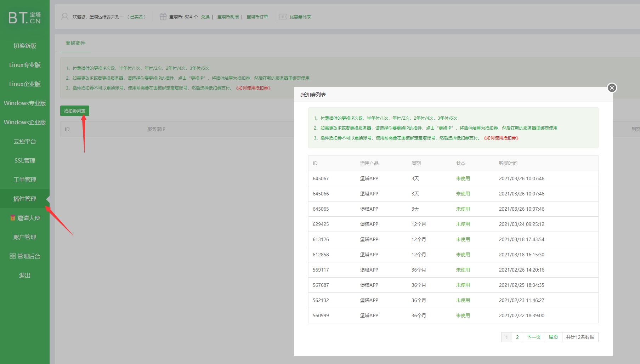640x364 pixels.
Task: Click the user avatar icon
Action: point(64,17)
